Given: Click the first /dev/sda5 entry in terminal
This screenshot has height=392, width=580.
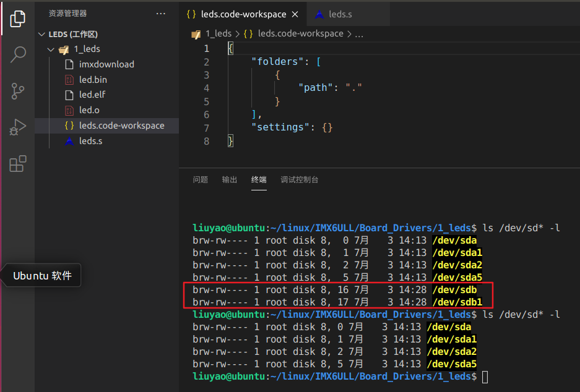Looking at the screenshot, I should [457, 278].
